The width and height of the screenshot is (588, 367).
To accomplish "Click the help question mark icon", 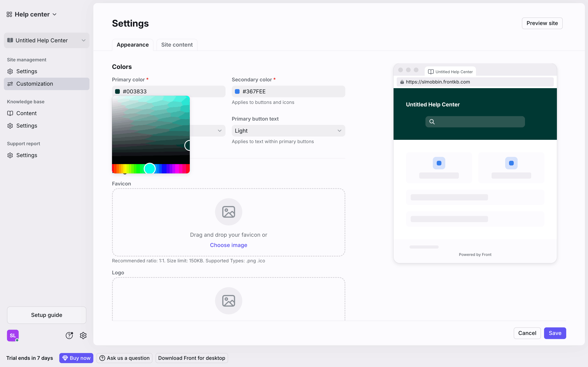I will tap(69, 336).
